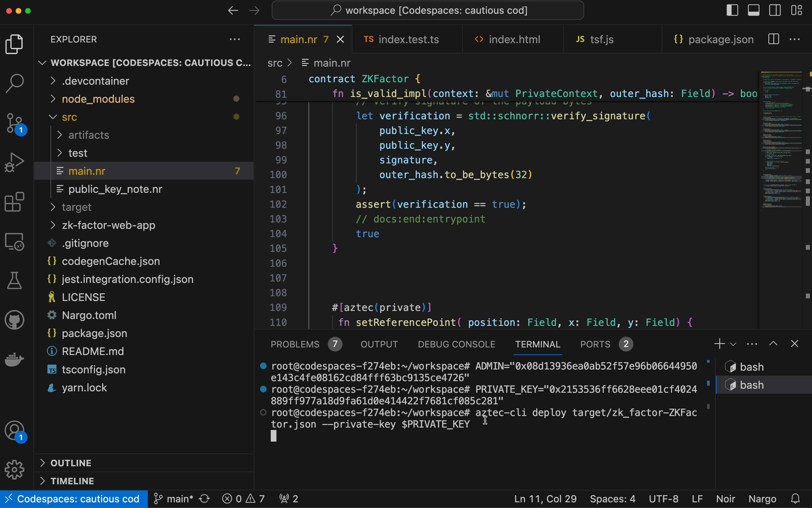Expand the test folder
This screenshot has width=812, height=508.
coord(59,153)
